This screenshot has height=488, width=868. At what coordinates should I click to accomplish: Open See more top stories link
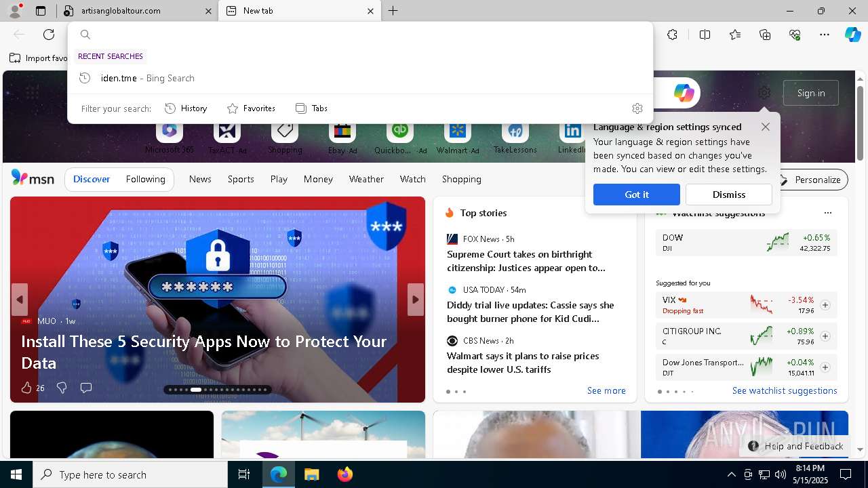[606, 391]
